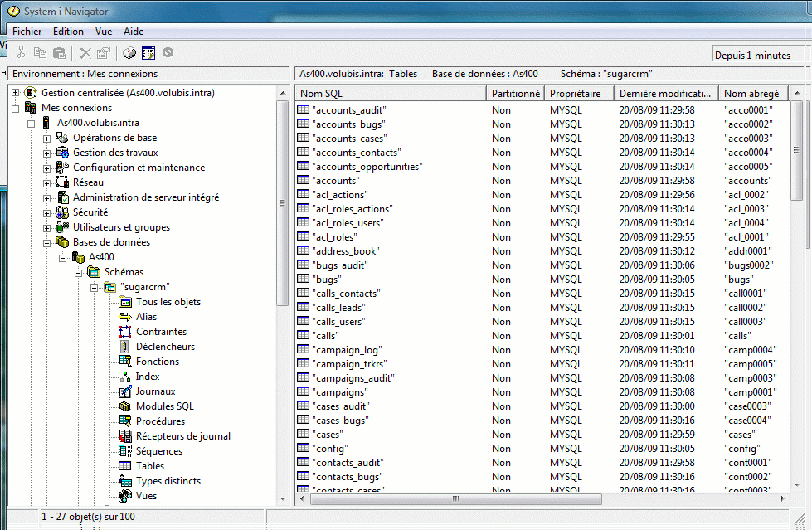
Task: Open the Fichier menu
Action: click(x=27, y=32)
